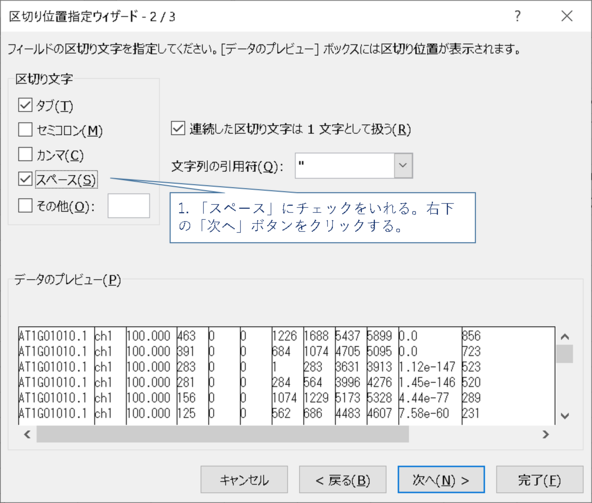The width and height of the screenshot is (592, 503).
Task: Click the horizontal scrollbar thumb in preview
Action: point(223,434)
